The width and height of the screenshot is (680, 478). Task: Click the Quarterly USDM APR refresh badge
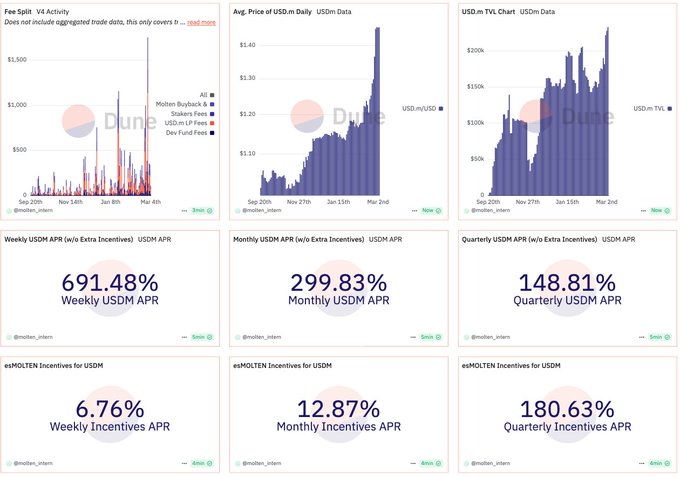[x=657, y=337]
